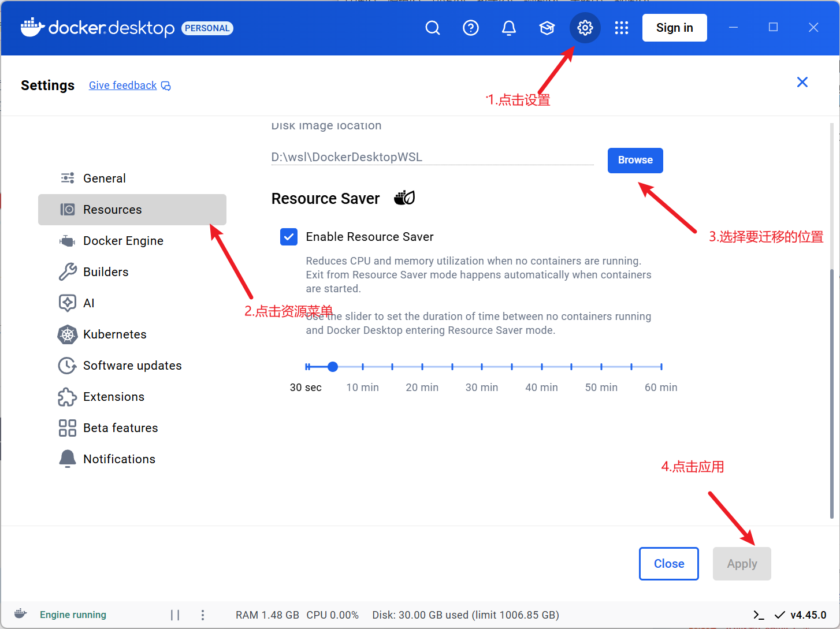
Task: Click the v4.45.0 version label
Action: (x=808, y=615)
